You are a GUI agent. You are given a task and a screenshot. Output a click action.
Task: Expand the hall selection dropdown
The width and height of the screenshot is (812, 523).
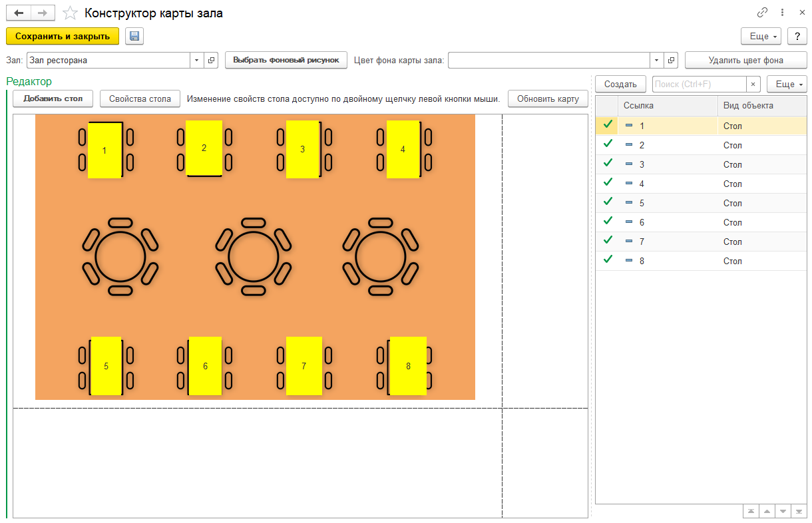click(x=196, y=61)
